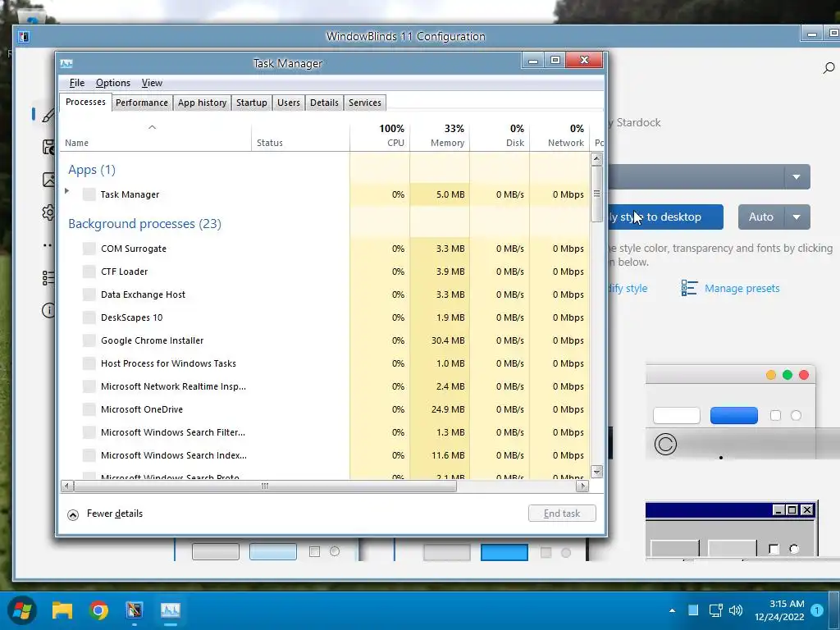Select Microsoft Network Realtime Inspection process
This screenshot has height=630, width=840.
(324, 386)
